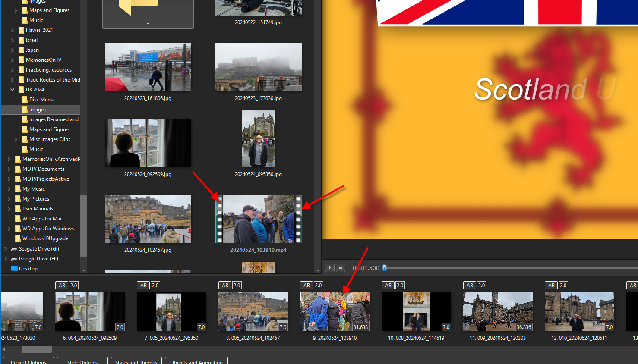The height and width of the screenshot is (364, 638).
Task: Click the 36.836 duration on slide 11
Action: click(x=524, y=327)
